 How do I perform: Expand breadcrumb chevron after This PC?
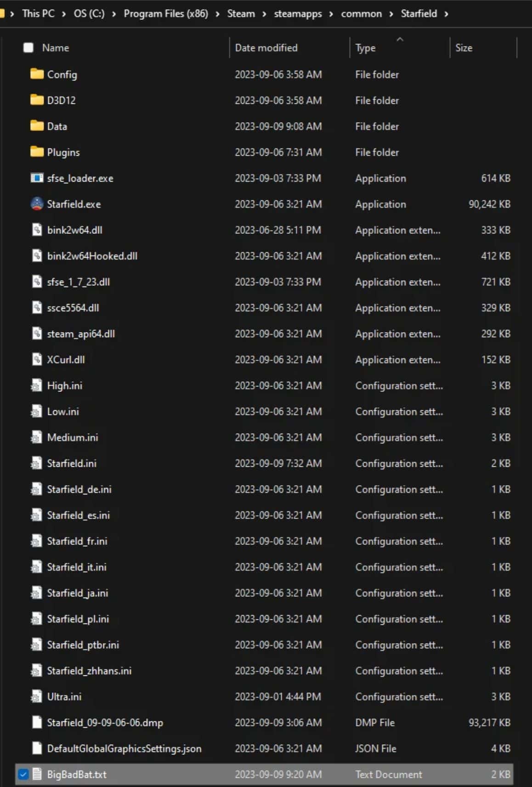click(x=64, y=14)
